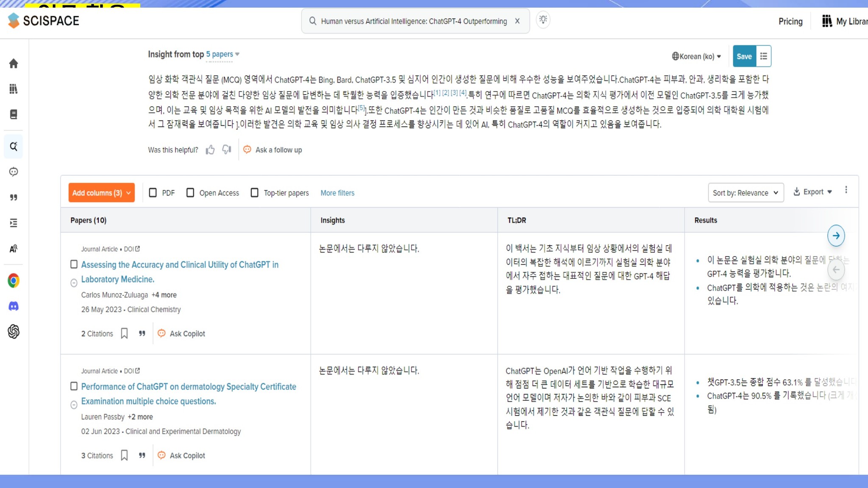Toggle the Open Access checkbox
The width and height of the screenshot is (868, 488).
click(190, 193)
